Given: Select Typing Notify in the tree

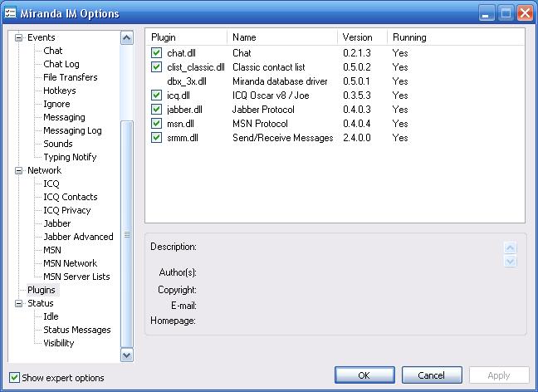Looking at the screenshot, I should click(x=70, y=157).
